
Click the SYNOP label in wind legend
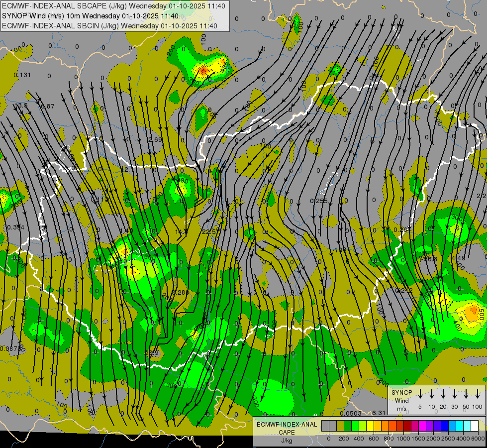point(401,393)
